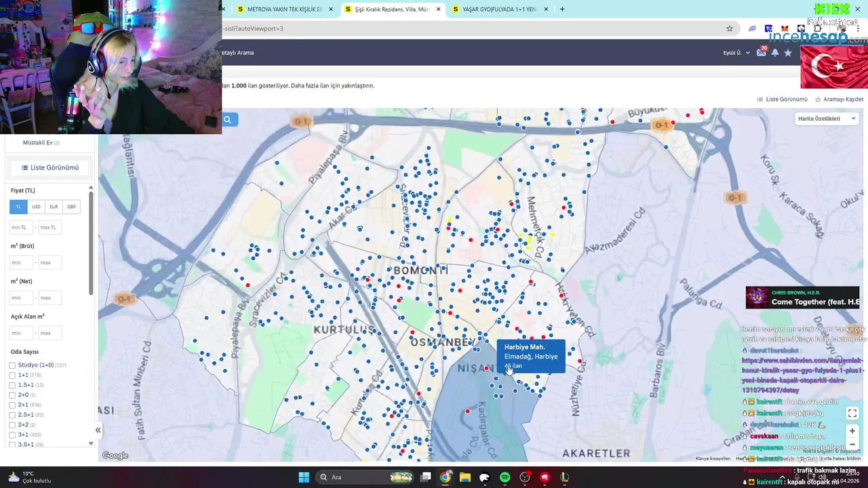Click the m² (Brüt) max field
The height and width of the screenshot is (488, 868).
click(50, 262)
